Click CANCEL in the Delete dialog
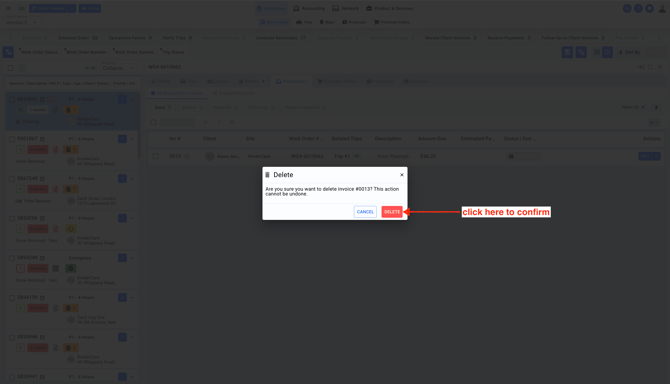The image size is (670, 384). coord(365,212)
